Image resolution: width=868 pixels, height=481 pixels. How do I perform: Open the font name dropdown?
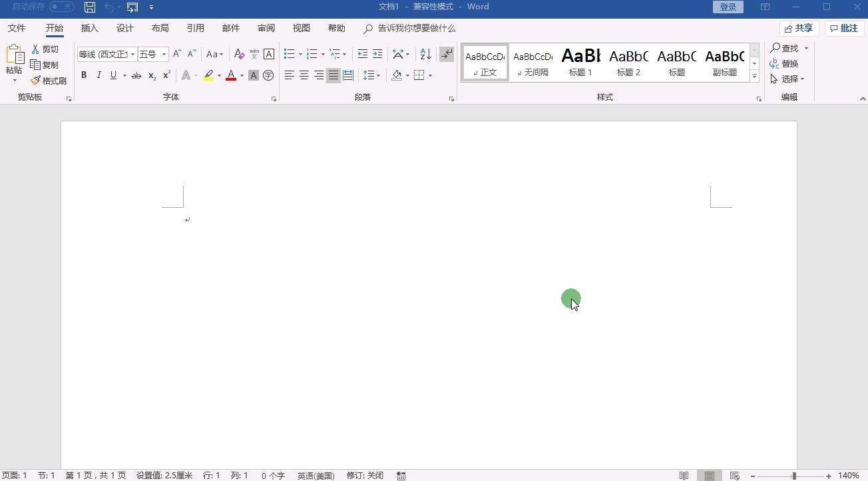(132, 55)
